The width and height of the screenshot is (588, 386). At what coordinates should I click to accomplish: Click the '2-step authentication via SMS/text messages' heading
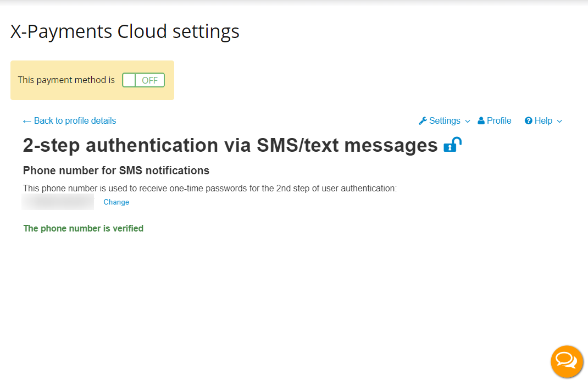230,145
